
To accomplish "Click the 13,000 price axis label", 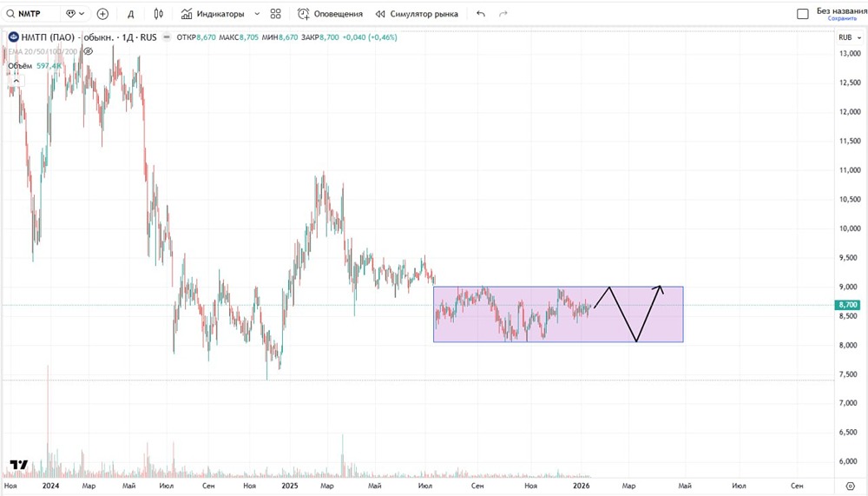I will click(x=850, y=53).
